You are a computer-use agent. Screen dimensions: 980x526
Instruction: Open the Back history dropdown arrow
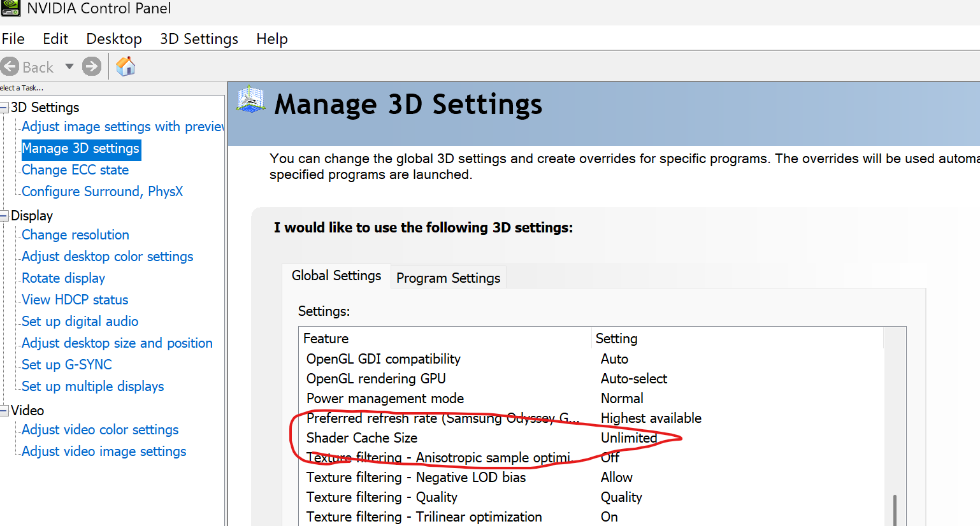(x=69, y=66)
